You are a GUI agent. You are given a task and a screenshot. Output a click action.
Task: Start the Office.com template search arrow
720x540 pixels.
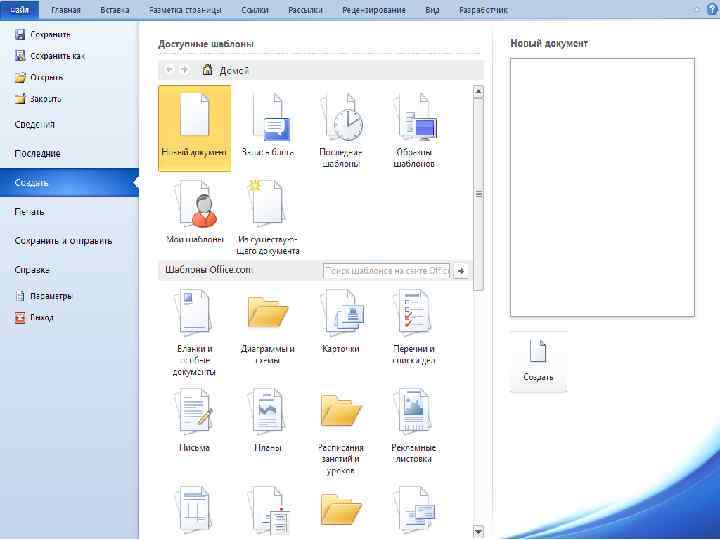[461, 270]
